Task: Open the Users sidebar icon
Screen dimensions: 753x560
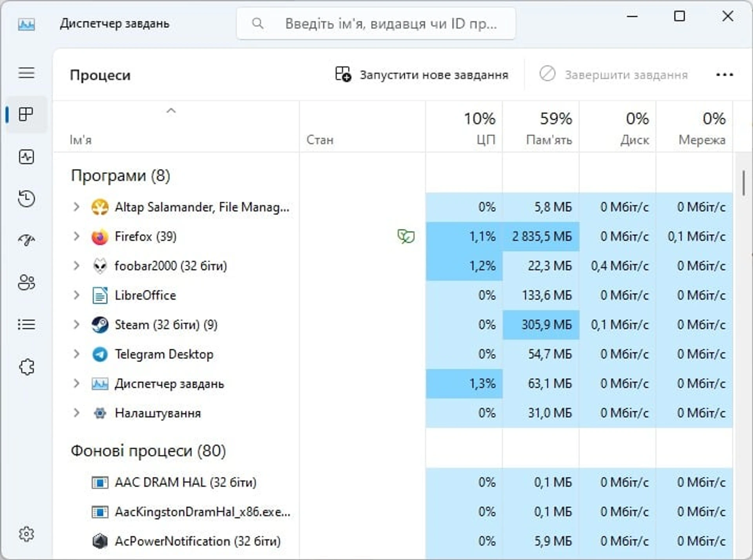Action: click(26, 282)
